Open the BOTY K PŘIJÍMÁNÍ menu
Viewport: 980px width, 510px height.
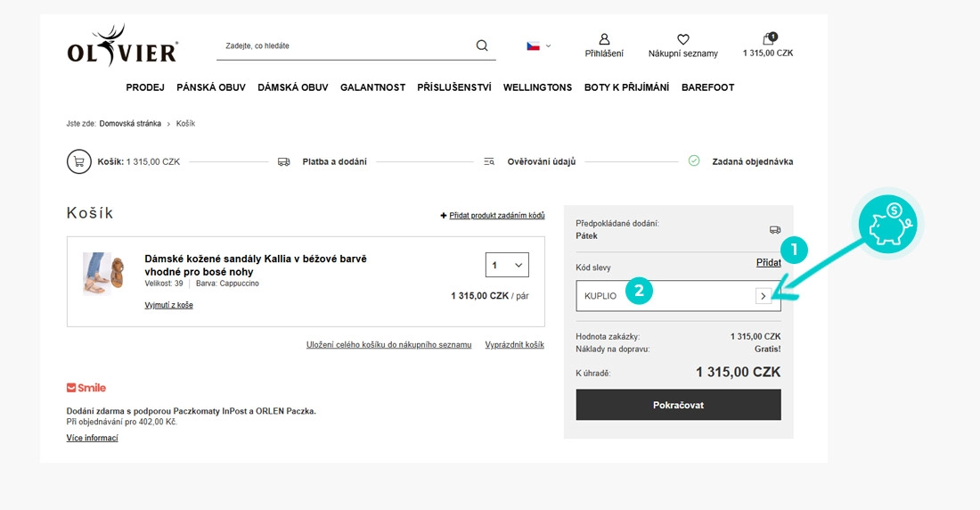point(627,87)
